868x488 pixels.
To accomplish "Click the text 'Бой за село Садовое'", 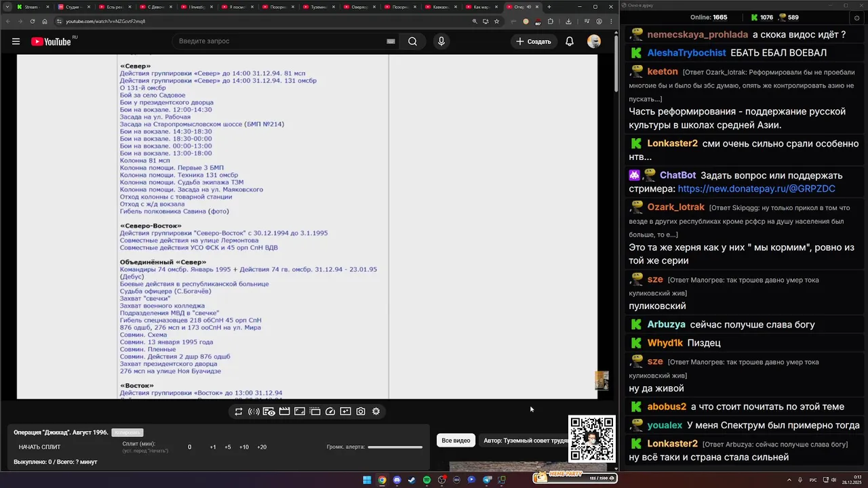I will tap(153, 96).
